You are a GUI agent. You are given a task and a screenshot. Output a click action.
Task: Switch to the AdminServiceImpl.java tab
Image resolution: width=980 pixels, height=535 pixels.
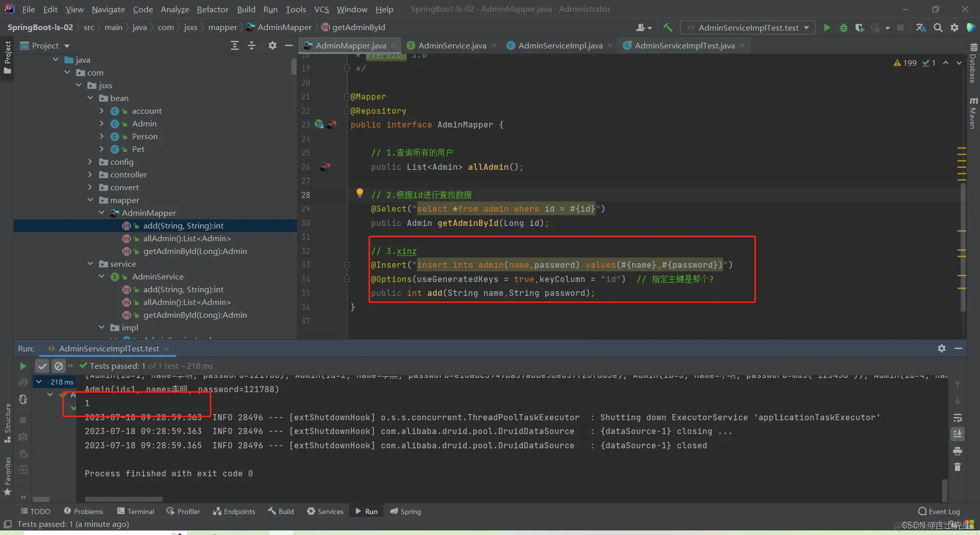point(560,46)
